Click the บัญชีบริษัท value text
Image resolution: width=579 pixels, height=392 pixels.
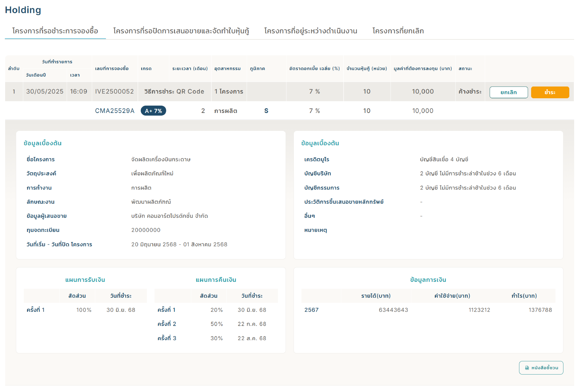click(x=468, y=173)
